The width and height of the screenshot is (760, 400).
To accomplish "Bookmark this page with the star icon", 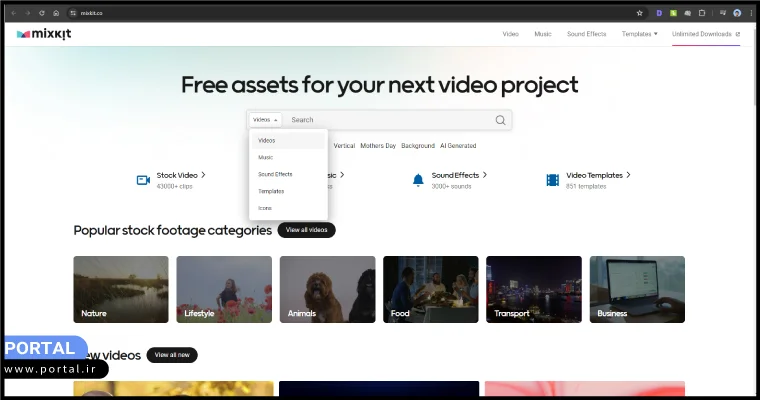I will (x=640, y=13).
